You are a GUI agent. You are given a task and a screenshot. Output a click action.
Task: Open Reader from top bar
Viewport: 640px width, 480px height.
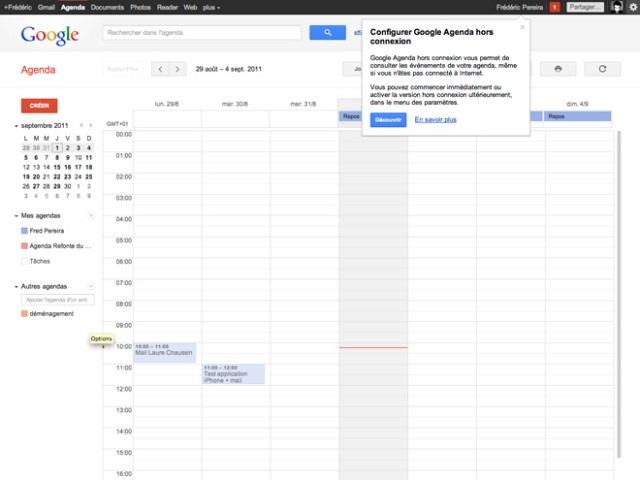[167, 7]
